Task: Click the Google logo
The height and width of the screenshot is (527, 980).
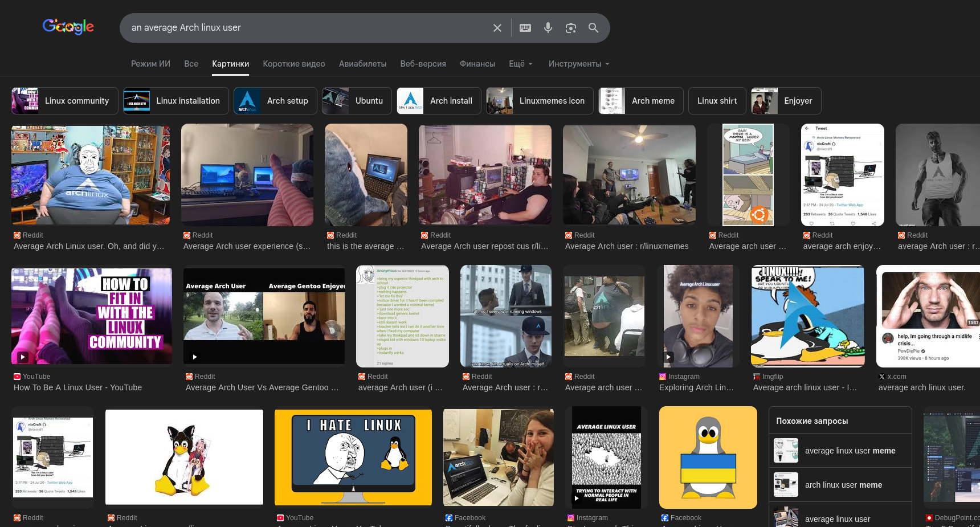Action: point(68,27)
